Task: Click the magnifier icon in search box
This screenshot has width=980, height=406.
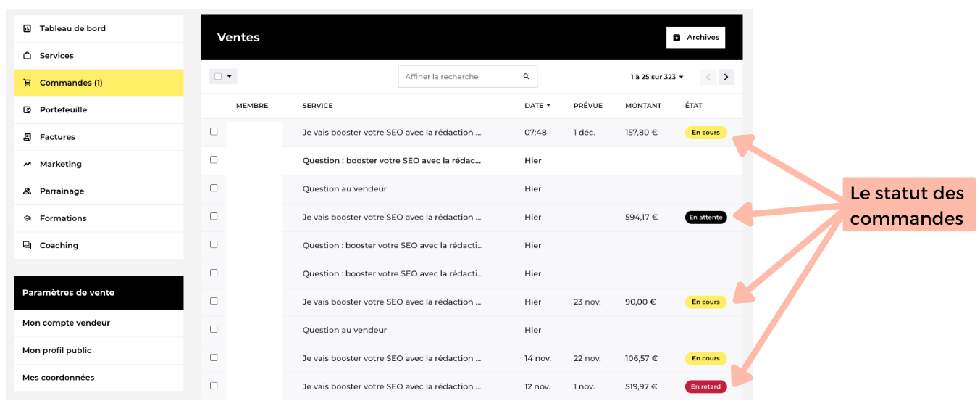Action: tap(527, 76)
